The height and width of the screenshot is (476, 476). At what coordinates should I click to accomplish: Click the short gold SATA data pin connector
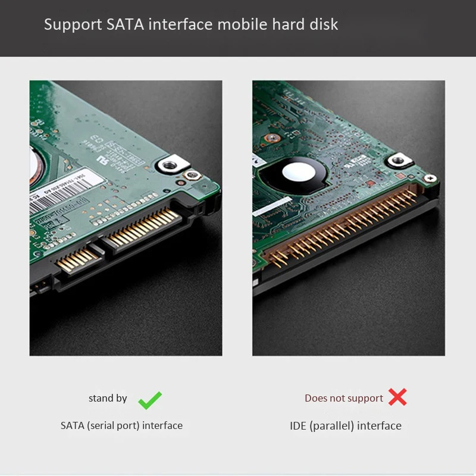(77, 259)
